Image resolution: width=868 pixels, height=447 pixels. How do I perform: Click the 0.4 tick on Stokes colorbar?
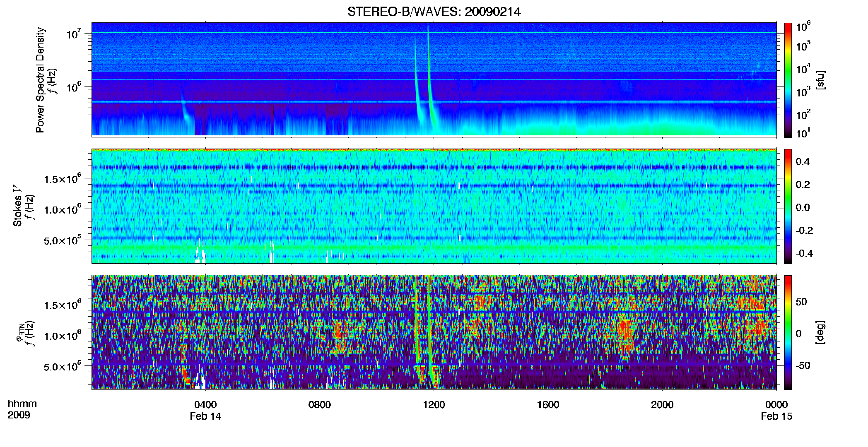click(x=803, y=162)
